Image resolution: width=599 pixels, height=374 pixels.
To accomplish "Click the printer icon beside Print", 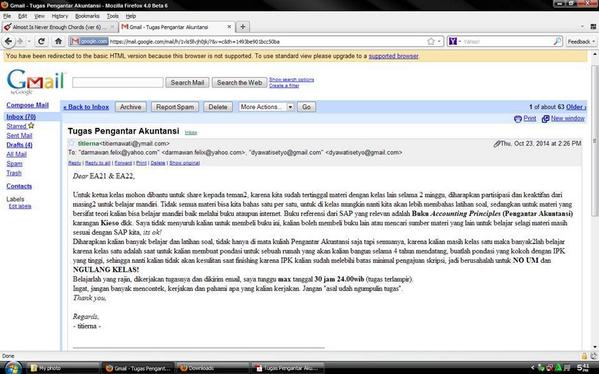I will pyautogui.click(x=518, y=118).
